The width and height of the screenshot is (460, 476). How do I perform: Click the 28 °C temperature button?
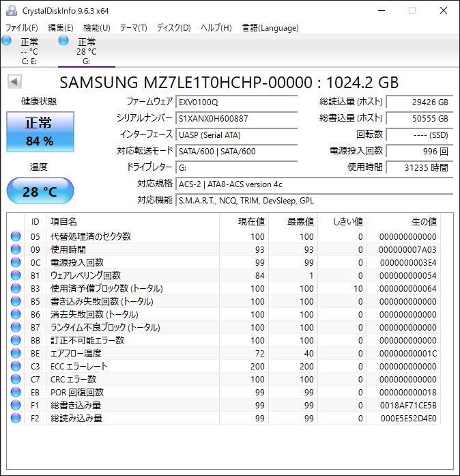(40, 191)
